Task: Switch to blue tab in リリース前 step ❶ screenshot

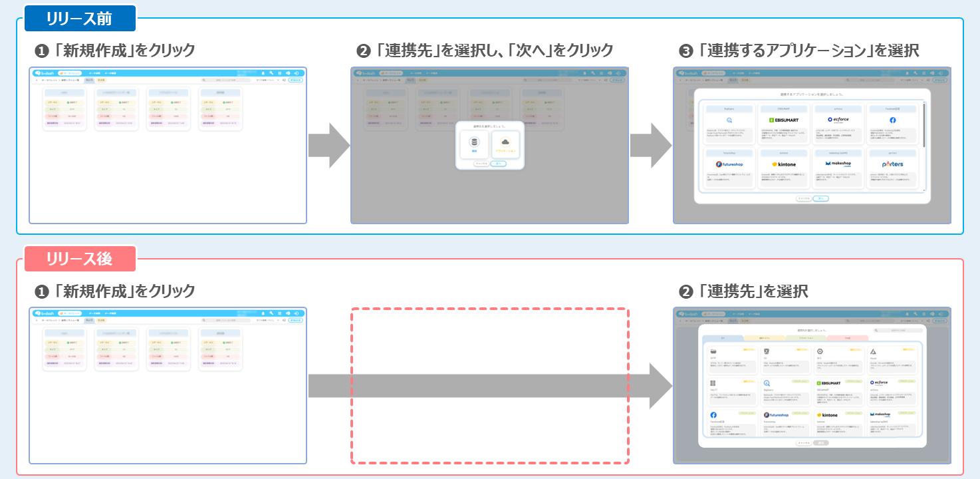Action: tap(89, 80)
